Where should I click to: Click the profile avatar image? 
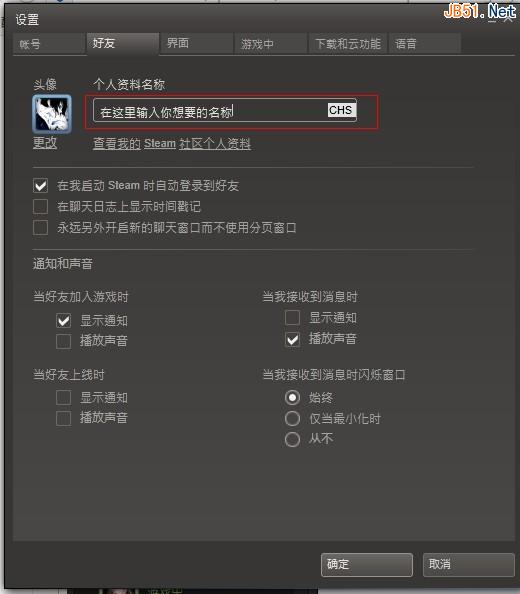(52, 114)
